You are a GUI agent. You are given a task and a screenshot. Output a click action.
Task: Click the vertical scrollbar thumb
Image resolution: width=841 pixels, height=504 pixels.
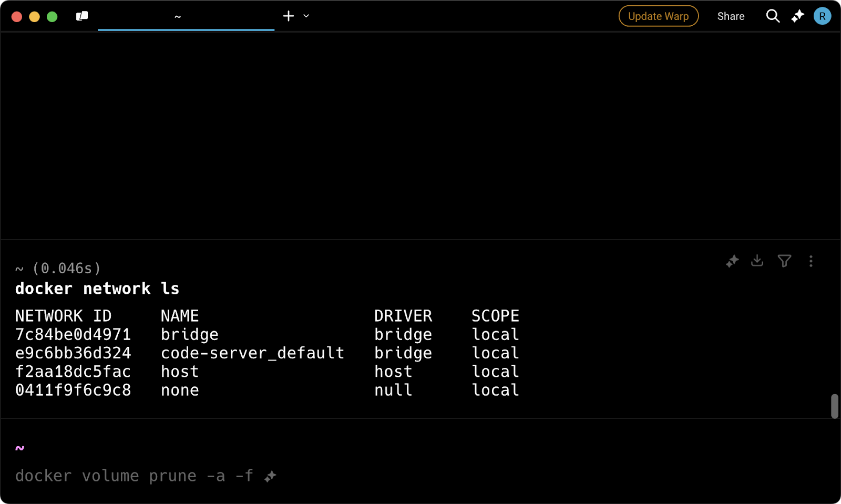pos(835,406)
